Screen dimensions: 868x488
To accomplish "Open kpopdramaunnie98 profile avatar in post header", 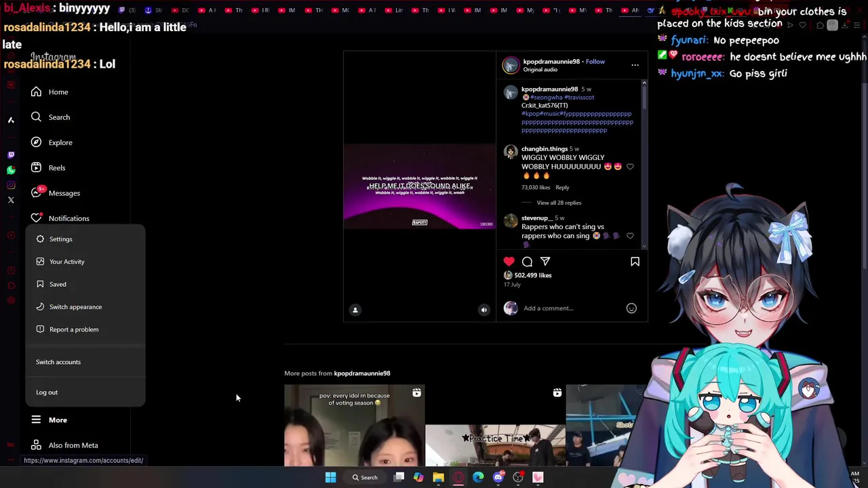I will point(511,65).
